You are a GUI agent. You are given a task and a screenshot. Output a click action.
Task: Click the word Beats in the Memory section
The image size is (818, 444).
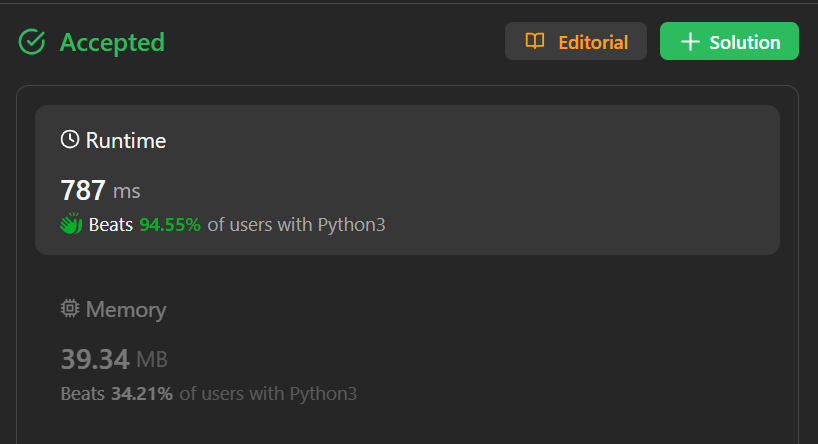[83, 393]
